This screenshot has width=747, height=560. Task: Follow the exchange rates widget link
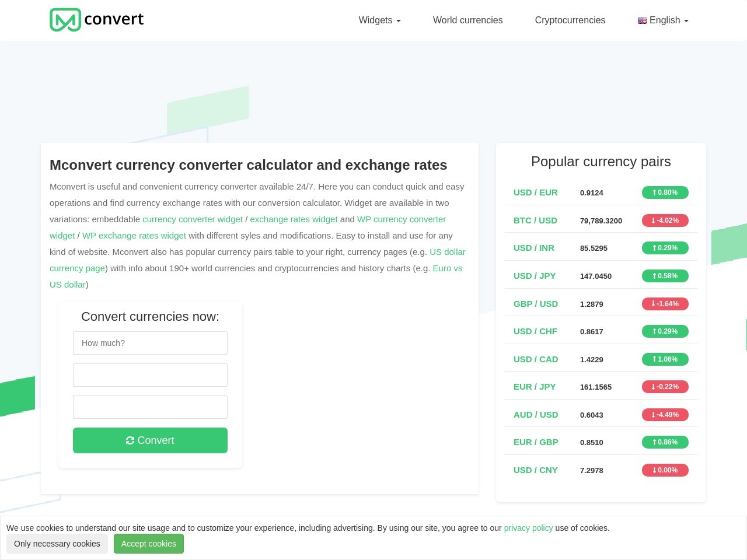[294, 219]
